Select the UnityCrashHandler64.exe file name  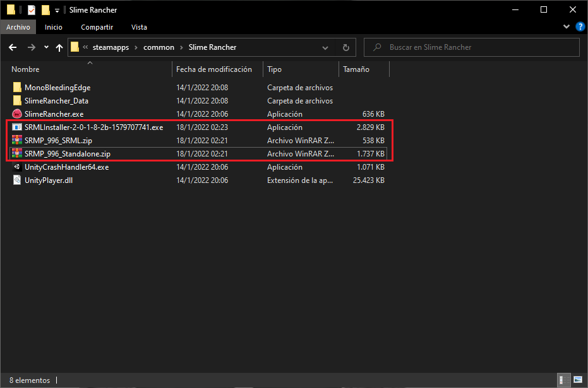(67, 167)
